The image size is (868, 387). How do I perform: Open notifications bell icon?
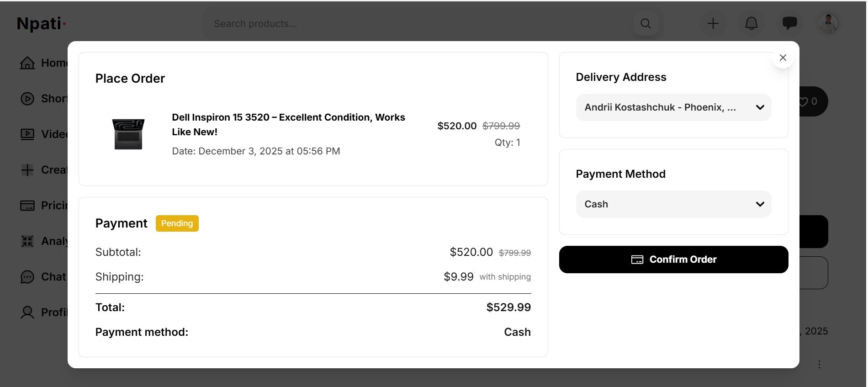click(752, 24)
